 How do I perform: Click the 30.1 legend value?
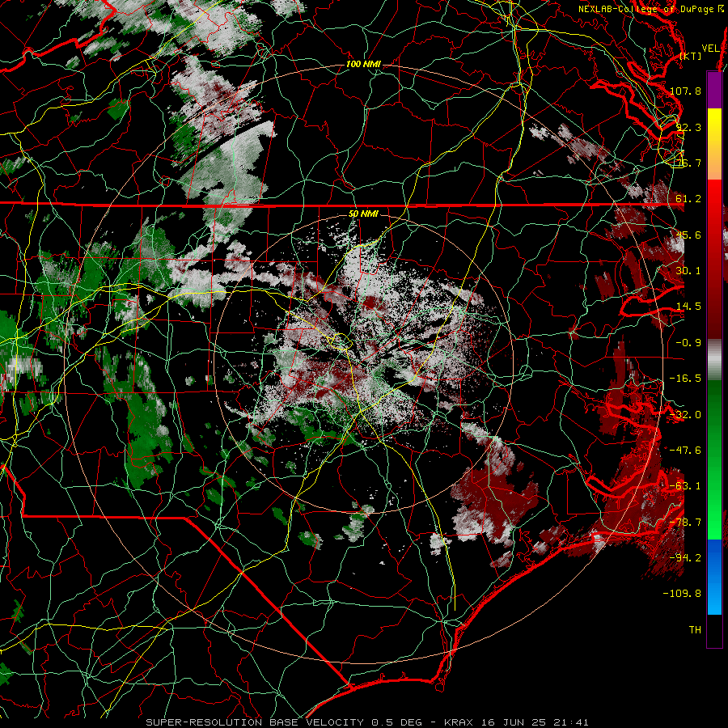point(688,271)
